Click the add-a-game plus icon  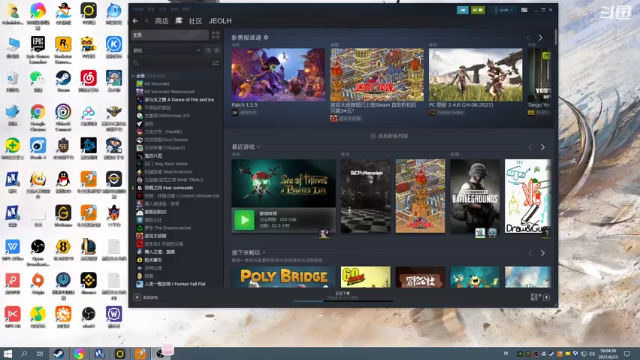137,297
